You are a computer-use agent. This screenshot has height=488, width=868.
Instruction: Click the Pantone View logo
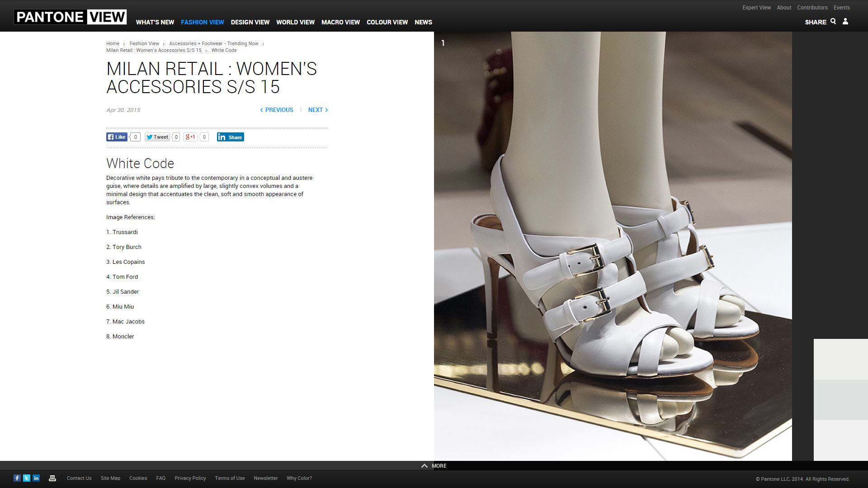(70, 17)
